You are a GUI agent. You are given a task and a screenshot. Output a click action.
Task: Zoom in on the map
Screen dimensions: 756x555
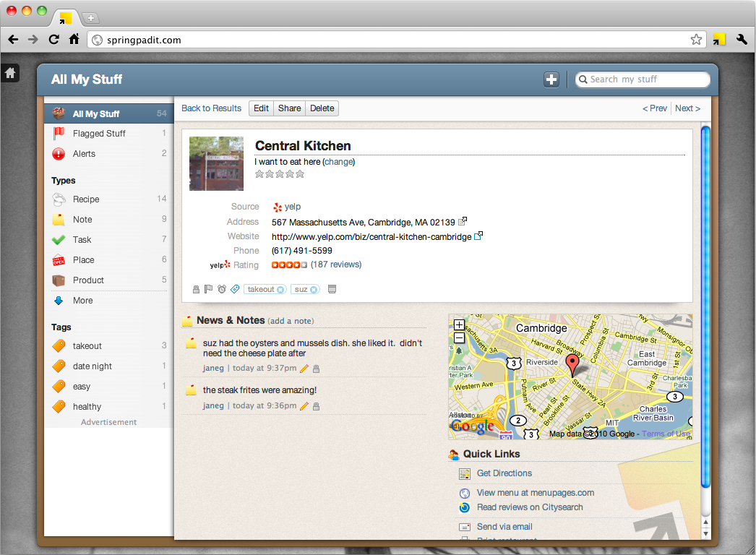coord(460,324)
